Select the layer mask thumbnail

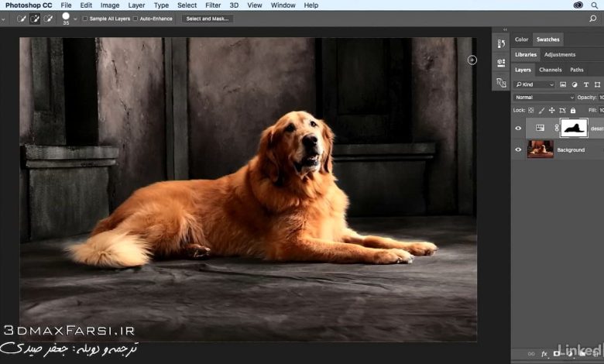point(574,128)
